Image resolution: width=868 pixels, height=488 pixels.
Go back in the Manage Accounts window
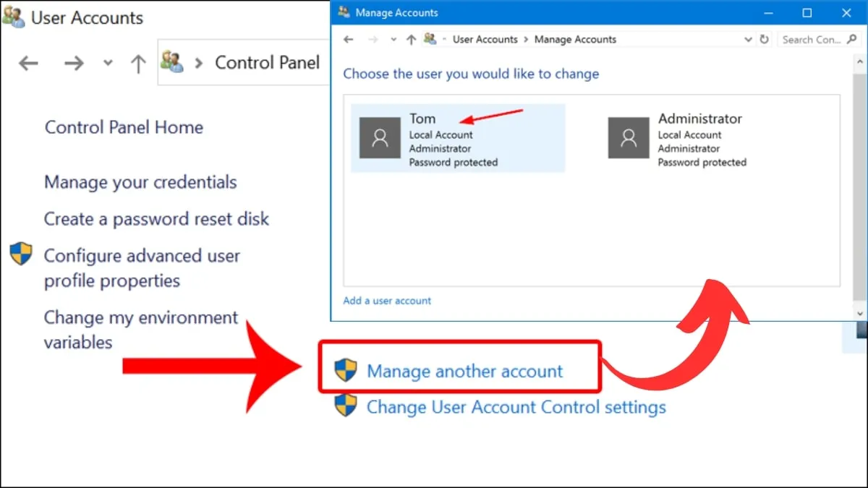pyautogui.click(x=349, y=40)
